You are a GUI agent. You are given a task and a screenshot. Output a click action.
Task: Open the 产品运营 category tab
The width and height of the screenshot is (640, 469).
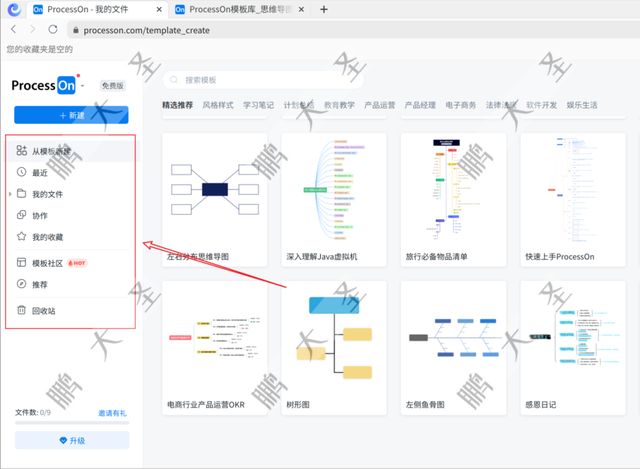click(x=380, y=105)
